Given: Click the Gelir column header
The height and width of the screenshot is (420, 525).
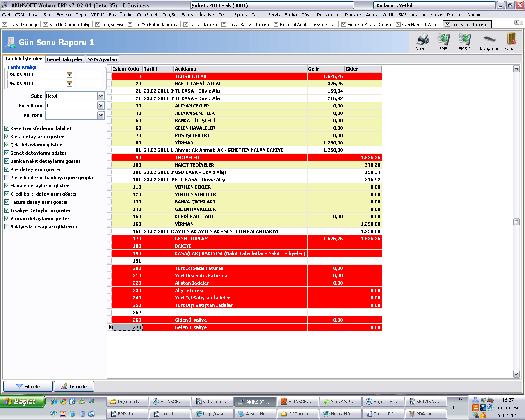Looking at the screenshot, I should pos(326,69).
